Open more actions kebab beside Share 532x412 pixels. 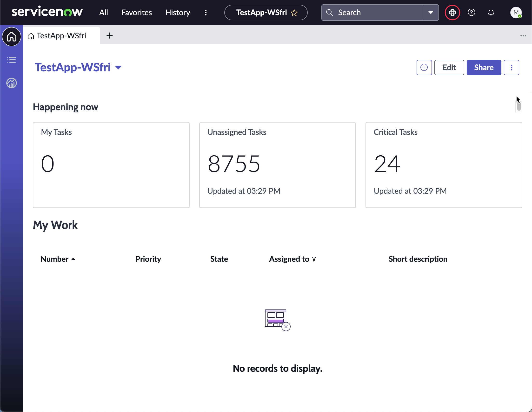[x=511, y=68]
